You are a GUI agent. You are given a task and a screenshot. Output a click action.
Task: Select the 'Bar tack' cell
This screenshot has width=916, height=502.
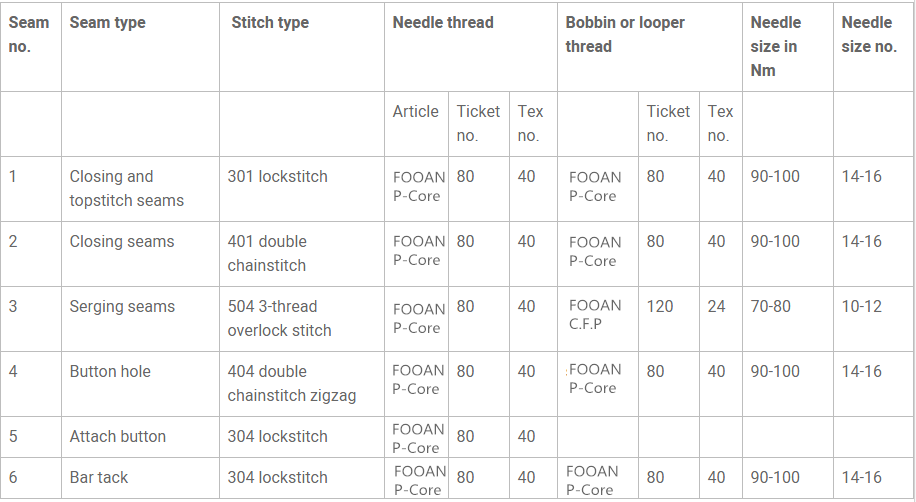(140, 478)
